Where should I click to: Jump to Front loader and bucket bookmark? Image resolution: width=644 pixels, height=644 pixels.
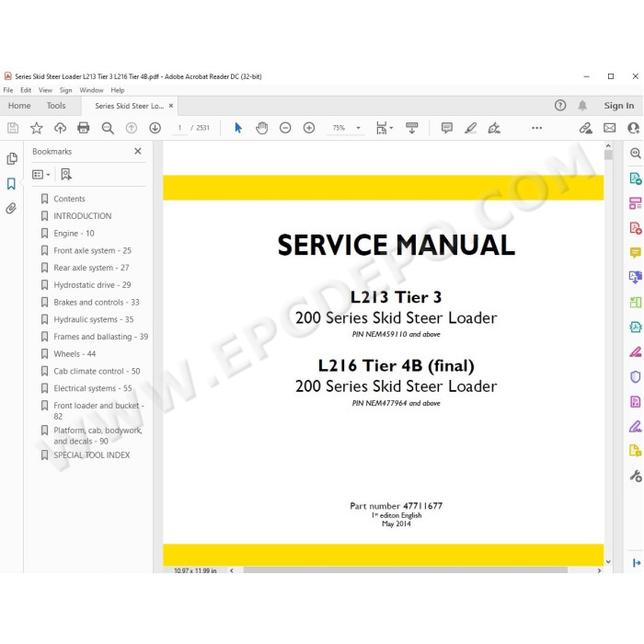[x=99, y=410]
